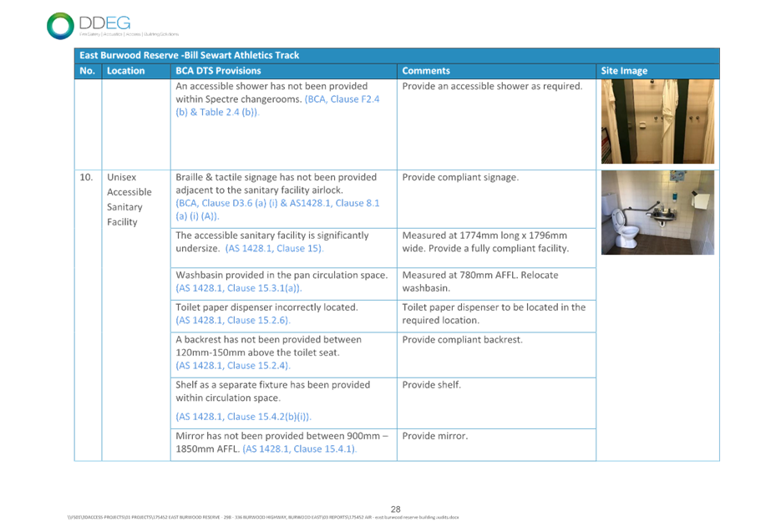Open the shower room site image

pos(657,122)
